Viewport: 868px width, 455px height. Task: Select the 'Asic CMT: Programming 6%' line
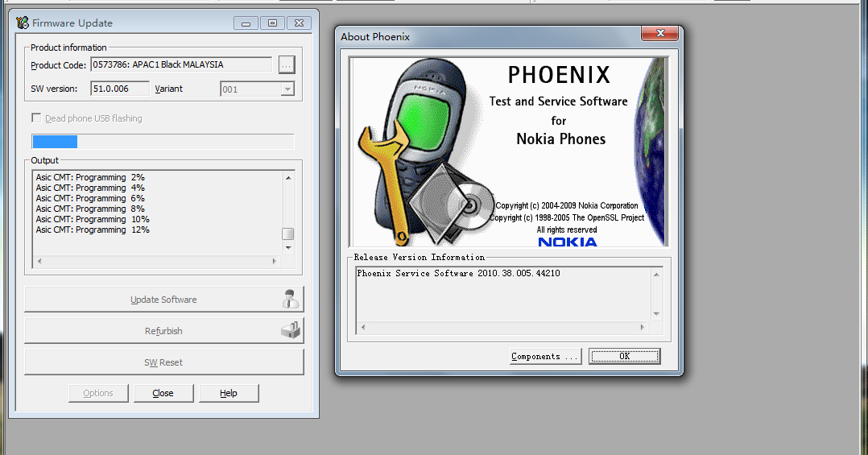[90, 198]
